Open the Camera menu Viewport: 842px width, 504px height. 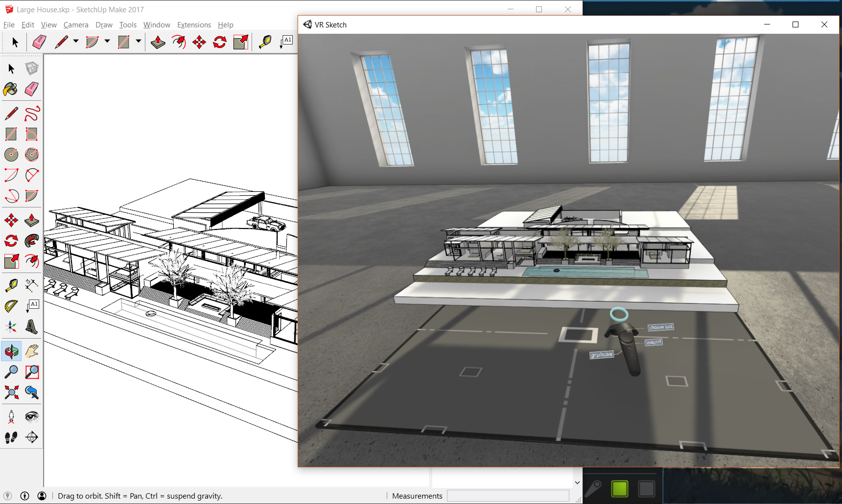coord(76,24)
